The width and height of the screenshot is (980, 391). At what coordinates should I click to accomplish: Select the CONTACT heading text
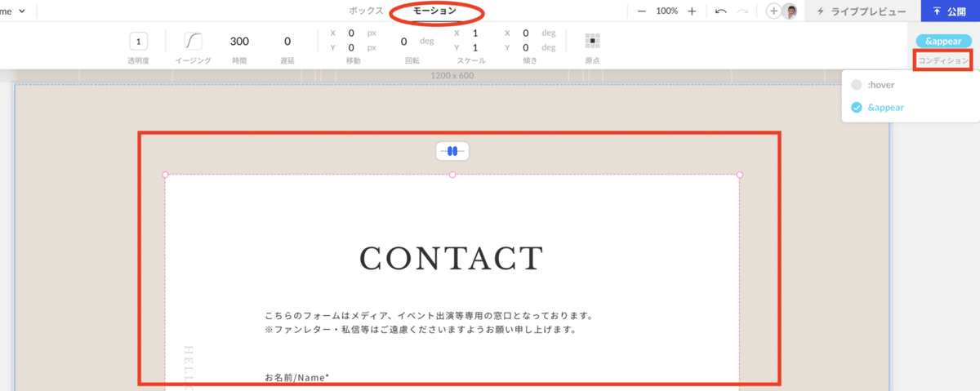tap(452, 259)
